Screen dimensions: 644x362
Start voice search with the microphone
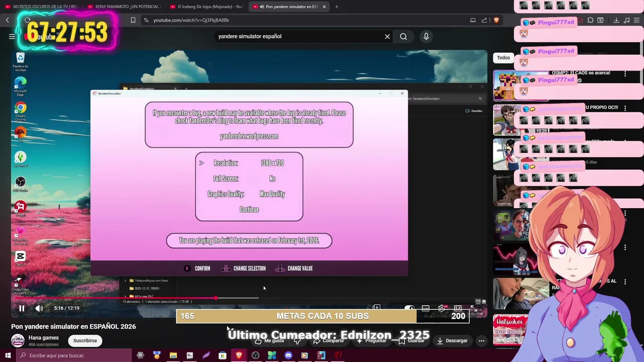[426, 36]
